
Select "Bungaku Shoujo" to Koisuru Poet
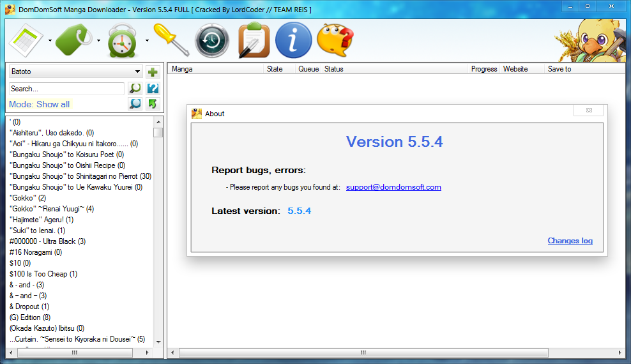[x=66, y=155]
